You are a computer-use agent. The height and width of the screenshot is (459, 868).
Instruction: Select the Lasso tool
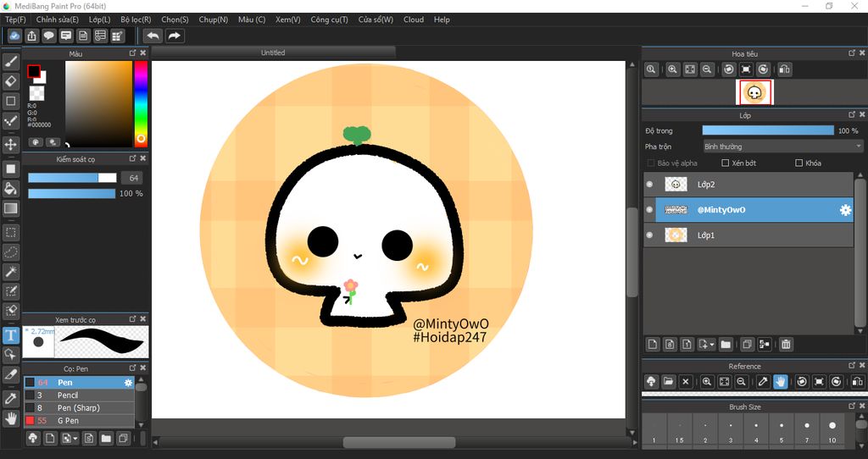pos(10,252)
